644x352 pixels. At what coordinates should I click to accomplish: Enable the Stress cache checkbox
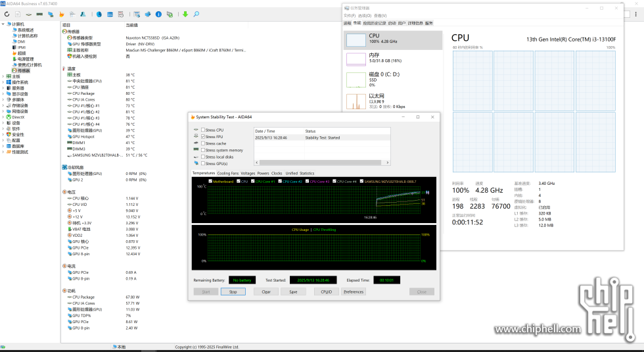pos(203,143)
